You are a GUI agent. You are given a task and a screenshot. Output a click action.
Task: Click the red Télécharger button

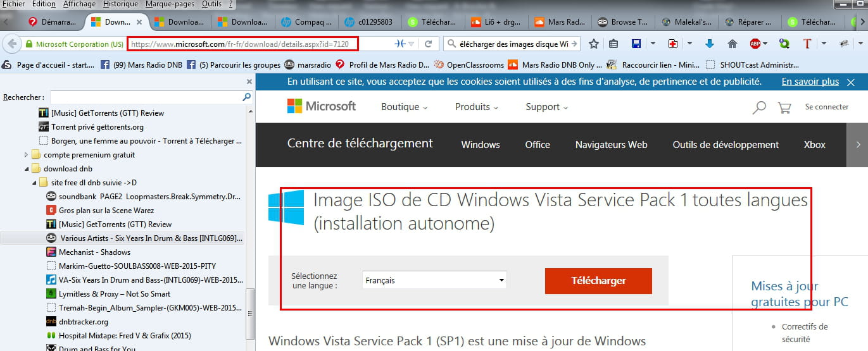[598, 281]
